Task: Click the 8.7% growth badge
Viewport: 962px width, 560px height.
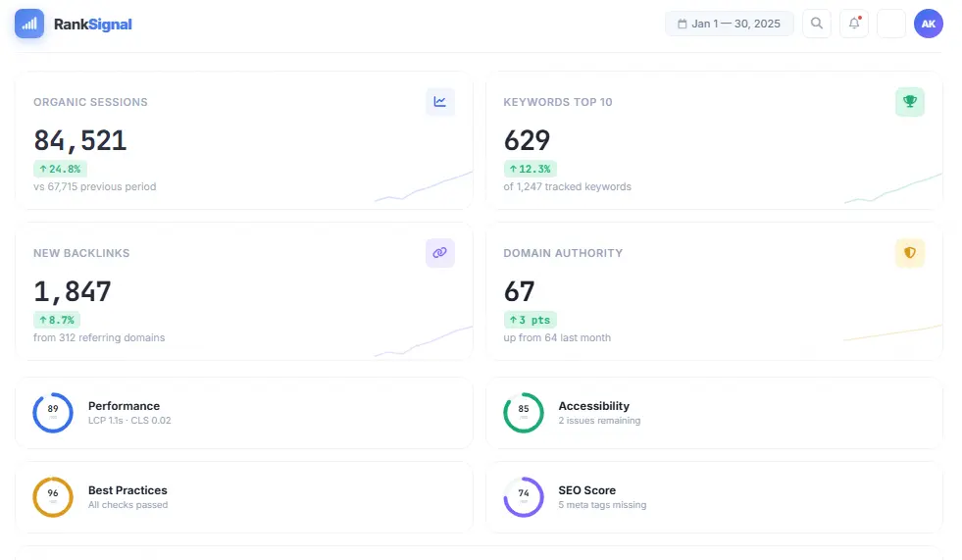Action: pyautogui.click(x=57, y=320)
